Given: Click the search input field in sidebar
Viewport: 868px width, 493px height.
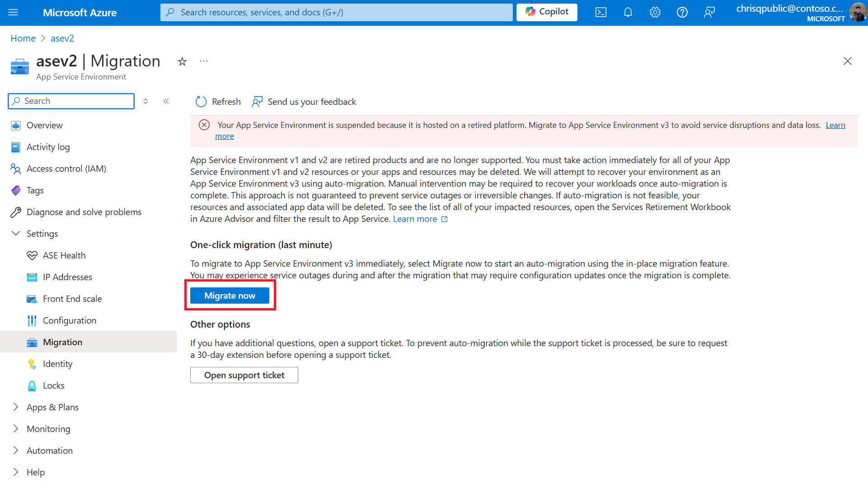Looking at the screenshot, I should pos(71,100).
